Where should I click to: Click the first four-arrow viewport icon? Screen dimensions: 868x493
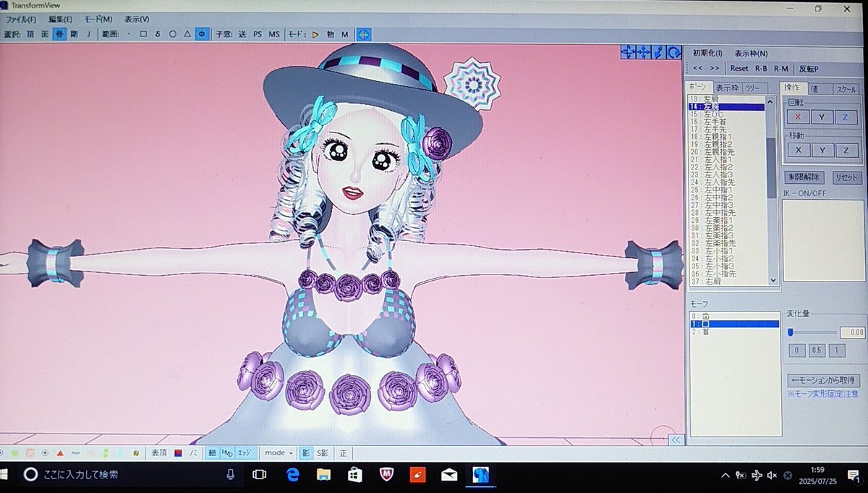tap(627, 52)
